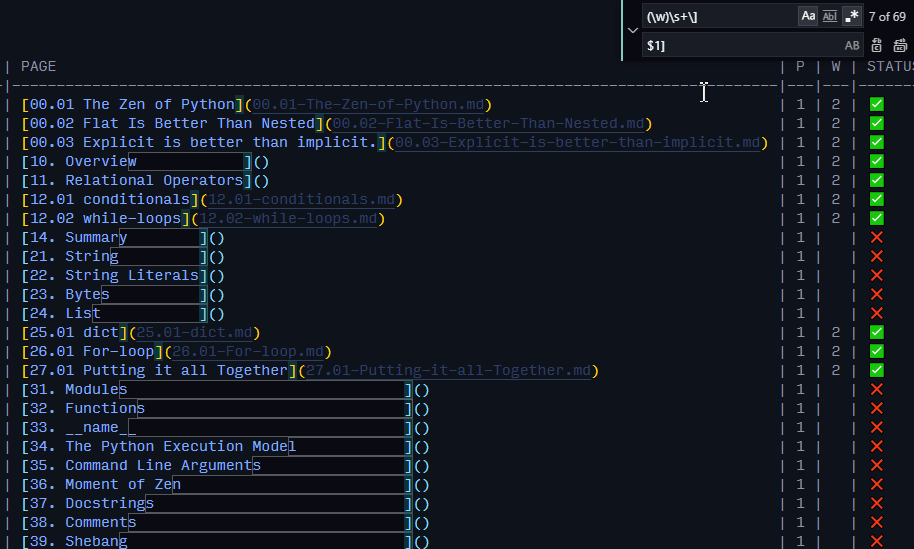Click red X in Command Line Arguments row

(x=877, y=466)
